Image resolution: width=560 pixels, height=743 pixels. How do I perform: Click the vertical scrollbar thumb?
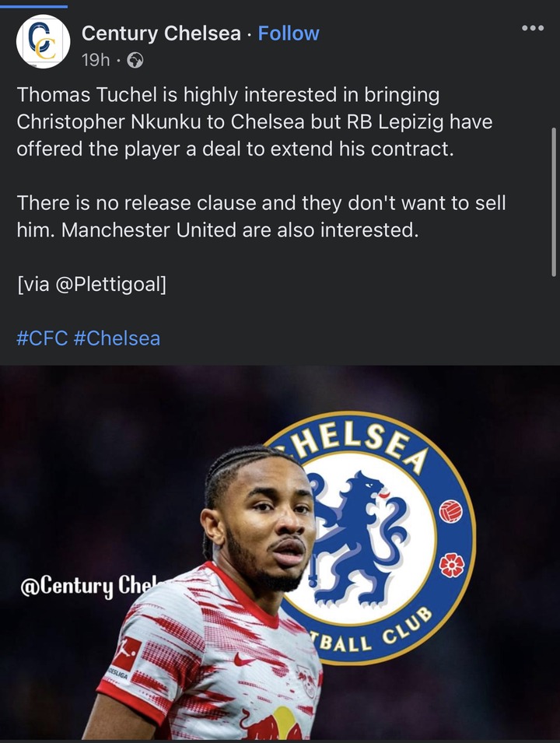[553, 202]
